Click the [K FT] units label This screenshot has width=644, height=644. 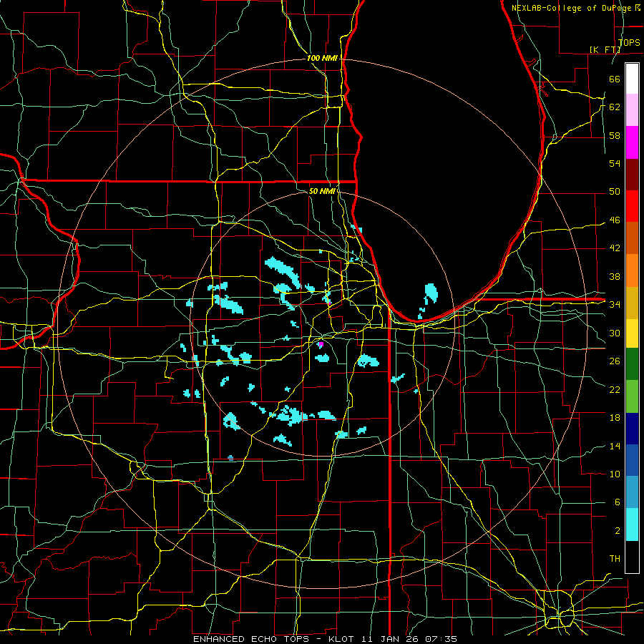pyautogui.click(x=605, y=49)
